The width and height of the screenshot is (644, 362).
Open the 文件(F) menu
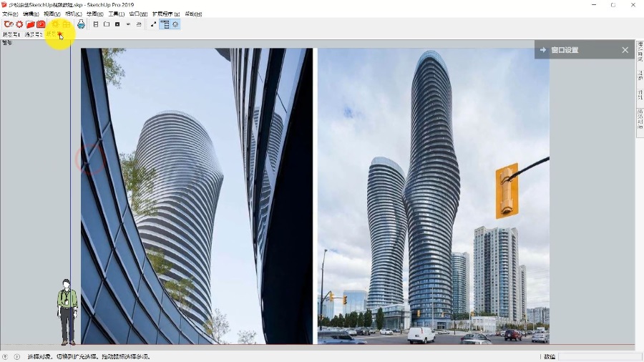10,14
